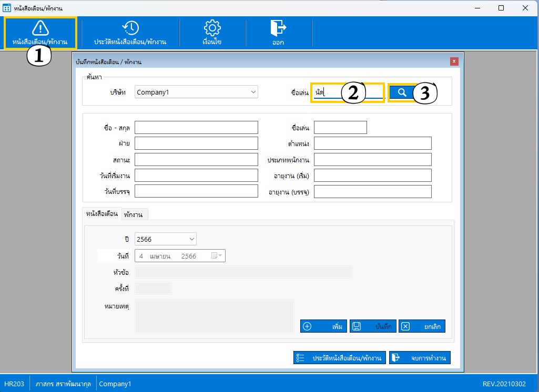
Task: Expand the บริษัท Company1 dropdown
Action: [x=252, y=92]
